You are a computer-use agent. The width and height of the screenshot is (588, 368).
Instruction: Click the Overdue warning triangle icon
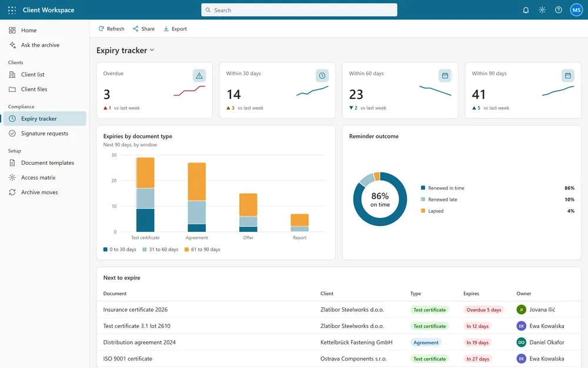click(x=199, y=76)
